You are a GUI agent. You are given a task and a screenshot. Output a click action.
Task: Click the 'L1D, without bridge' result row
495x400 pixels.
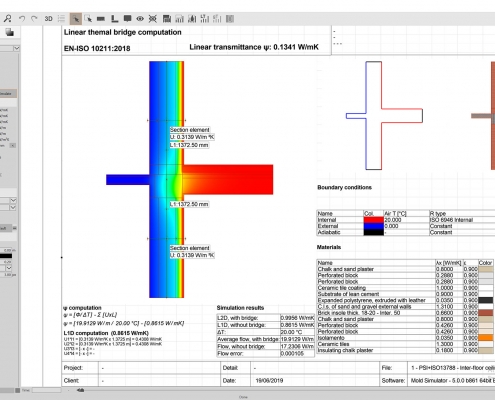pos(266,325)
